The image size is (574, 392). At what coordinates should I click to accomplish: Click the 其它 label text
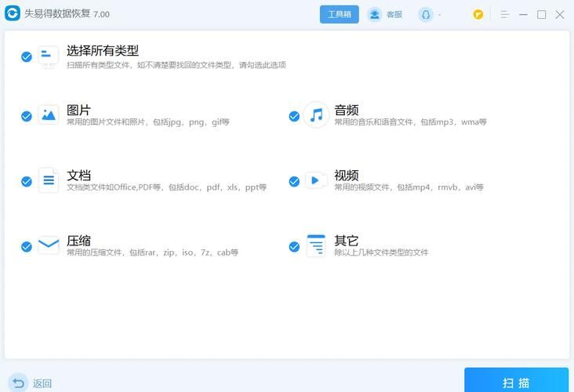point(347,241)
